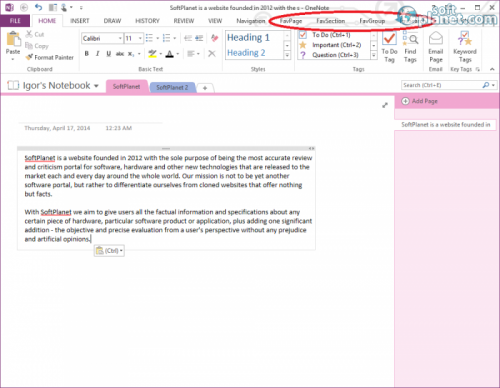This screenshot has width=500, height=388.
Task: Expand page to full view arrows
Action: click(x=385, y=105)
